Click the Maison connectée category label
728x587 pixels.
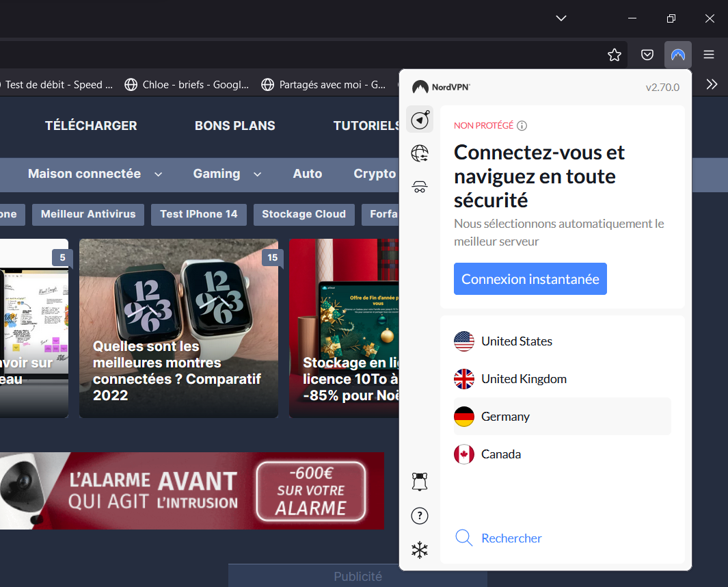(84, 173)
